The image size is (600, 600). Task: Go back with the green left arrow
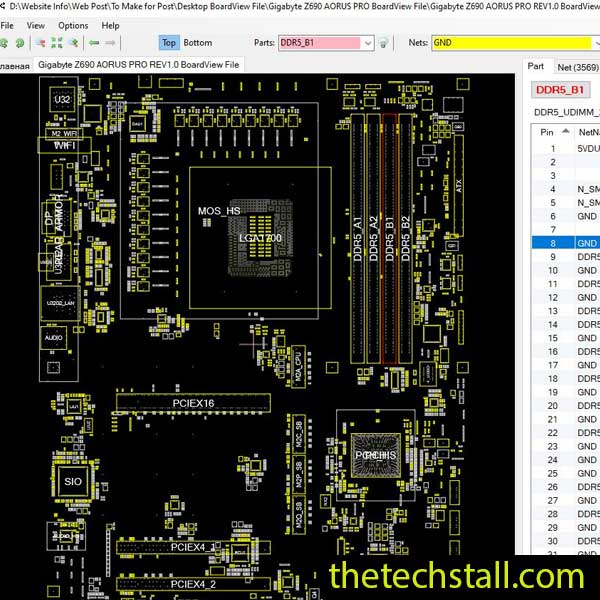coord(94,43)
